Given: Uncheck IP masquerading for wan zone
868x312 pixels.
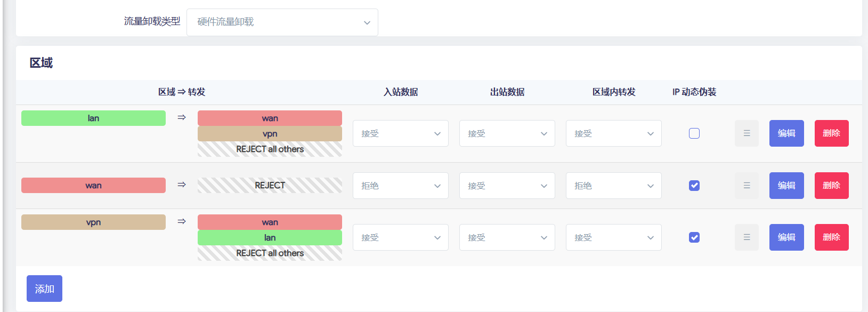Looking at the screenshot, I should [x=694, y=186].
